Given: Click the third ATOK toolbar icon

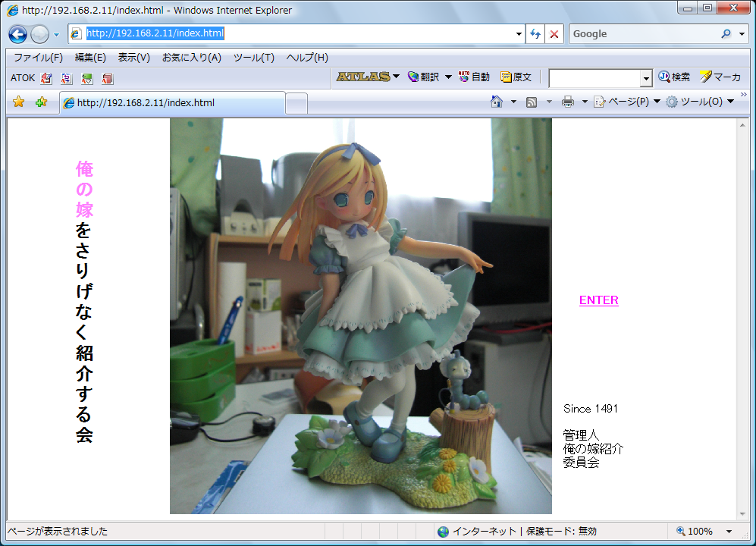Looking at the screenshot, I should [86, 78].
